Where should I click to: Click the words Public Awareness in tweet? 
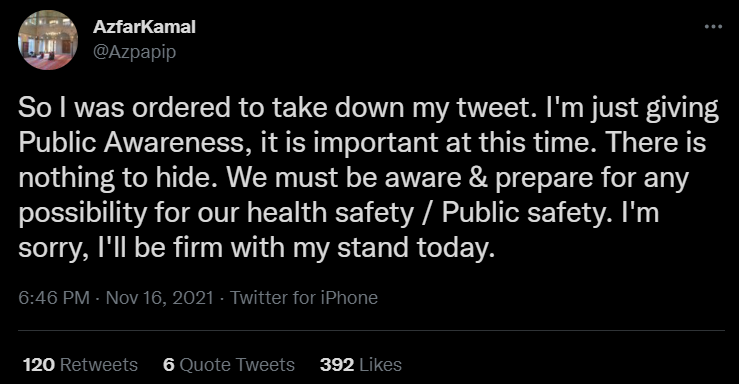(134, 143)
